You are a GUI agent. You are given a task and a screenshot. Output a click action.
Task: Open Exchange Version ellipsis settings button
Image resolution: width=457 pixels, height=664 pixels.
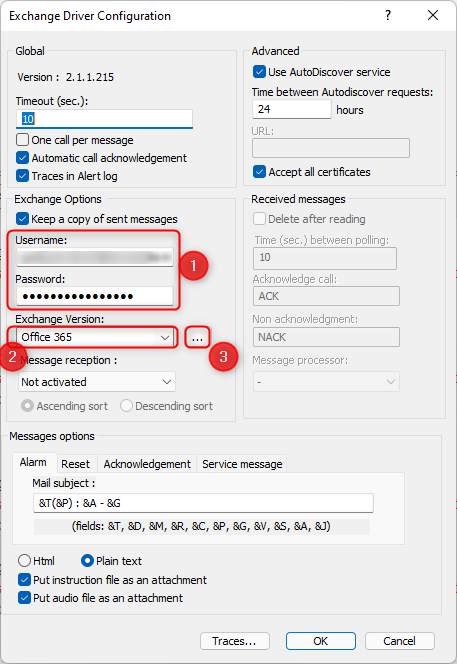pyautogui.click(x=197, y=338)
